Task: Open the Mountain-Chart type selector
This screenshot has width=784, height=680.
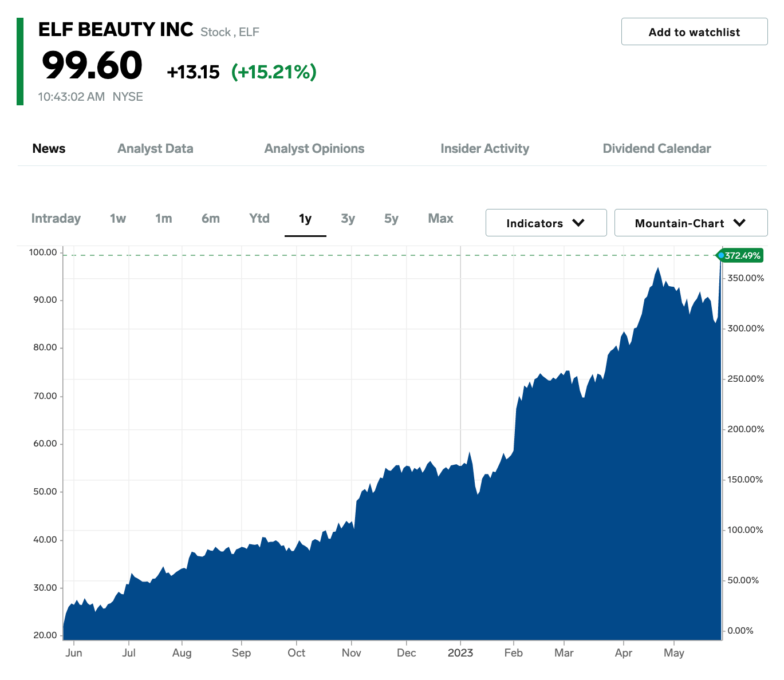Action: 690,223
